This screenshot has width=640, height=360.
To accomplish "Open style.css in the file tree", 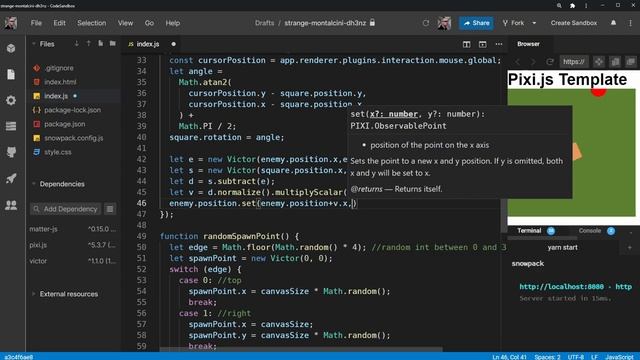I will 73,152.
